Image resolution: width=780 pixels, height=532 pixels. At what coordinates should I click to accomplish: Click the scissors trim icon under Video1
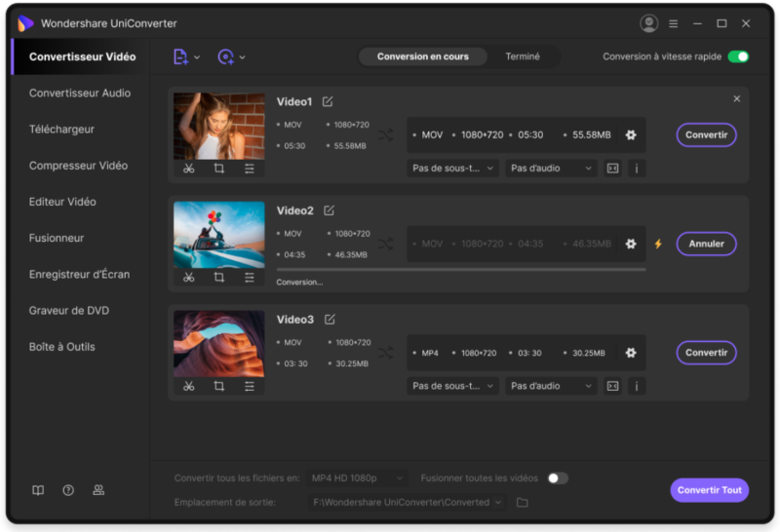[x=189, y=169]
